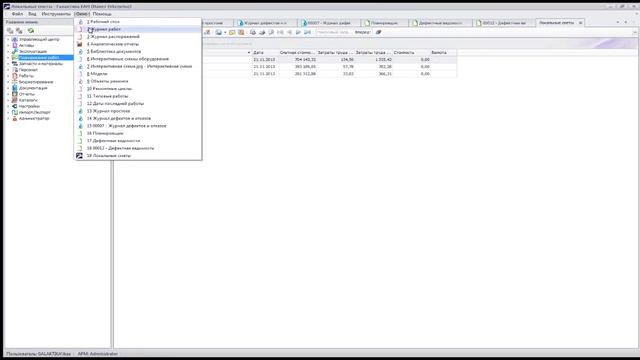This screenshot has height=360, width=640.
Task: Choose 19 Локальные сметы window entry
Action: [x=138, y=156]
